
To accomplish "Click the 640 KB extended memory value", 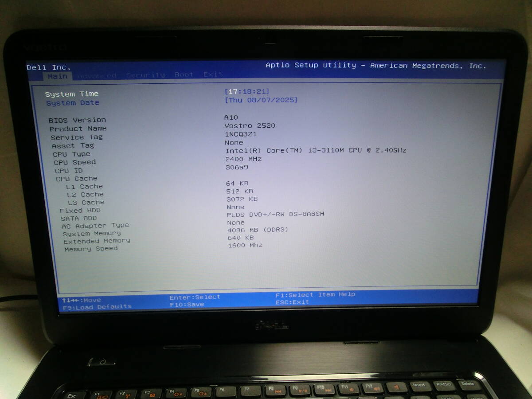I will tap(241, 238).
